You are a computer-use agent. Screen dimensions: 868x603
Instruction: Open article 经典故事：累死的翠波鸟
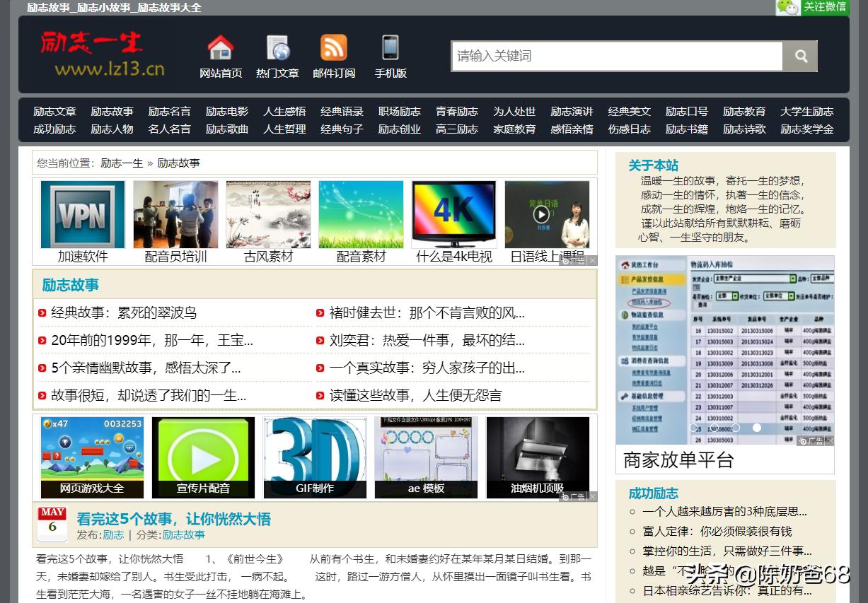click(x=124, y=312)
